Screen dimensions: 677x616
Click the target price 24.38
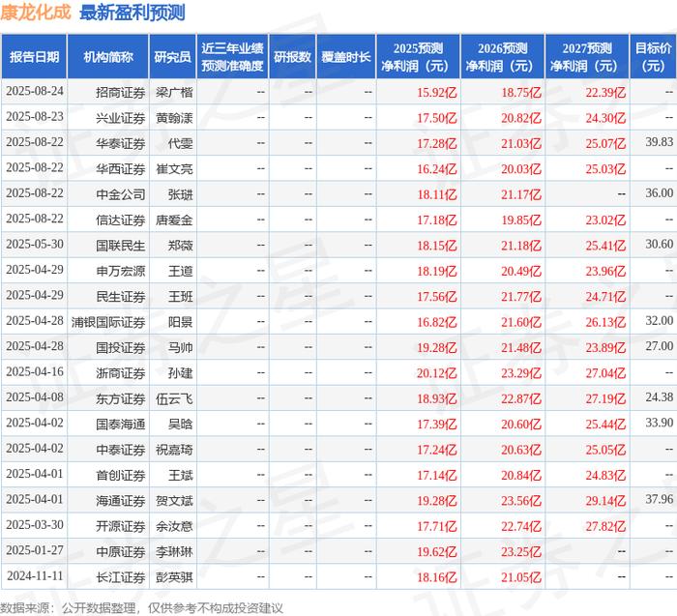660,397
